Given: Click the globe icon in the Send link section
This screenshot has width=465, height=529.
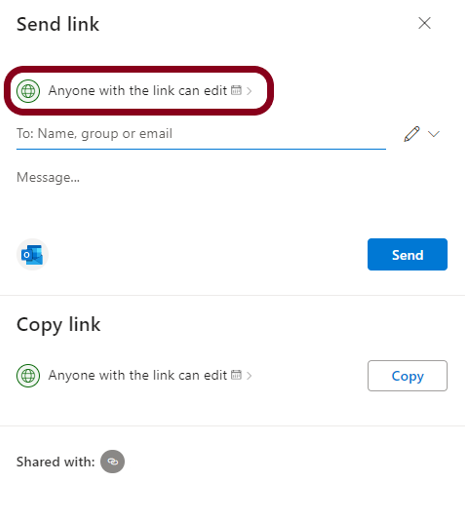Looking at the screenshot, I should (28, 91).
